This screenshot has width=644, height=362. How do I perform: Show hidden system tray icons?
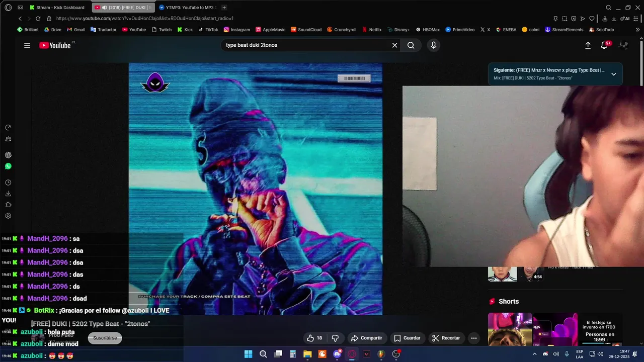tap(534, 354)
